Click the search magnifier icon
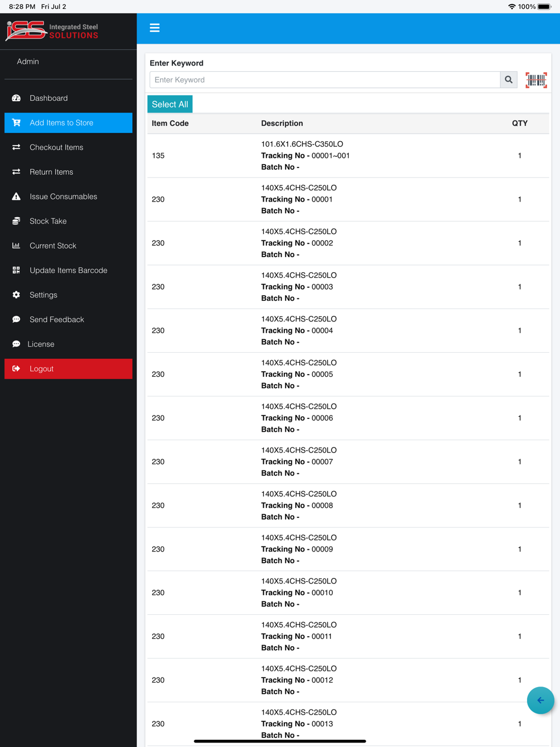The width and height of the screenshot is (560, 747). pos(508,80)
